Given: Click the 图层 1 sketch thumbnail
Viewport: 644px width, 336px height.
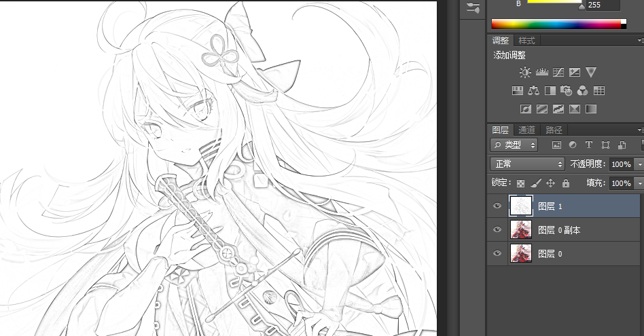Looking at the screenshot, I should (521, 206).
